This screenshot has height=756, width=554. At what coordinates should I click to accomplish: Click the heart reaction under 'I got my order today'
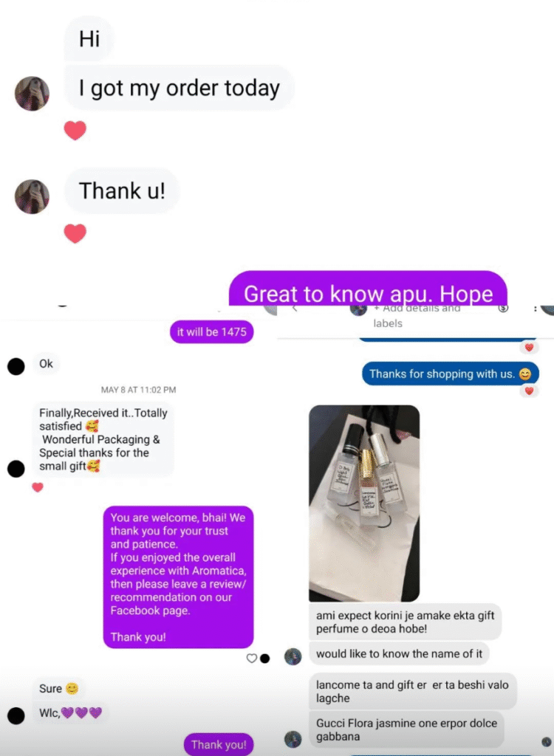[x=75, y=130]
